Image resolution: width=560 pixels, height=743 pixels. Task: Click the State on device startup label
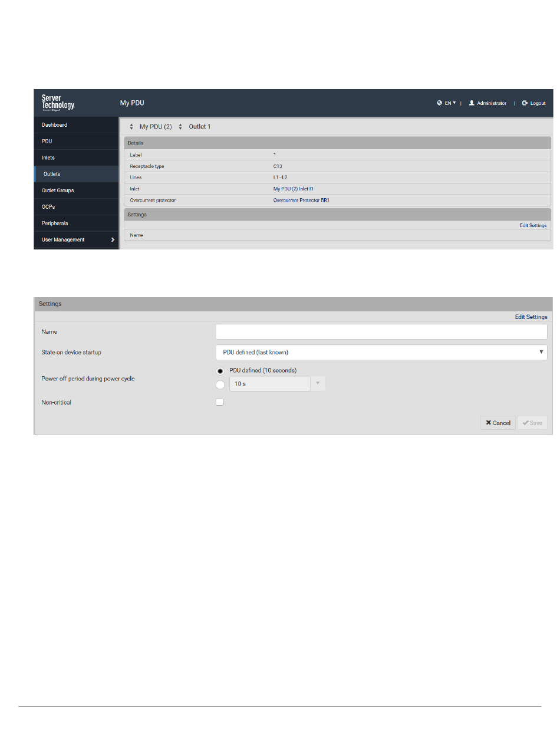pyautogui.click(x=71, y=352)
